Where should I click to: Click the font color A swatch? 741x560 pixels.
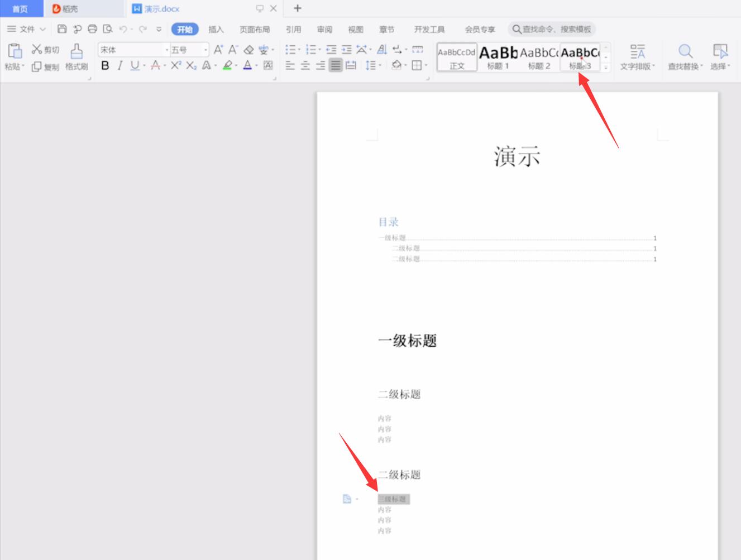click(247, 65)
